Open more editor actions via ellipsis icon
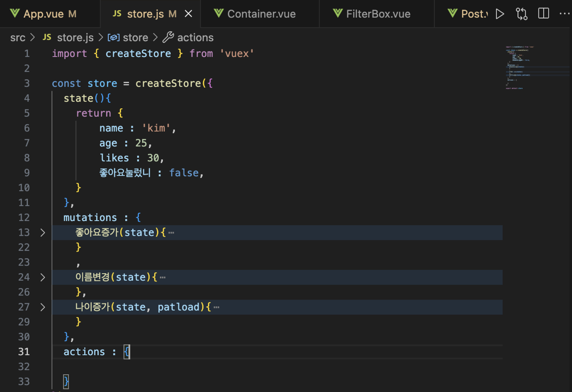 tap(564, 13)
